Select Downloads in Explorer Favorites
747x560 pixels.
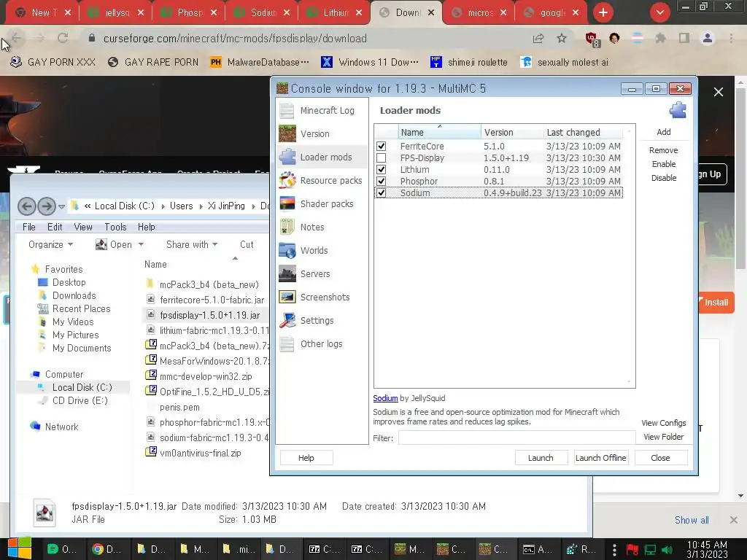coord(74,296)
